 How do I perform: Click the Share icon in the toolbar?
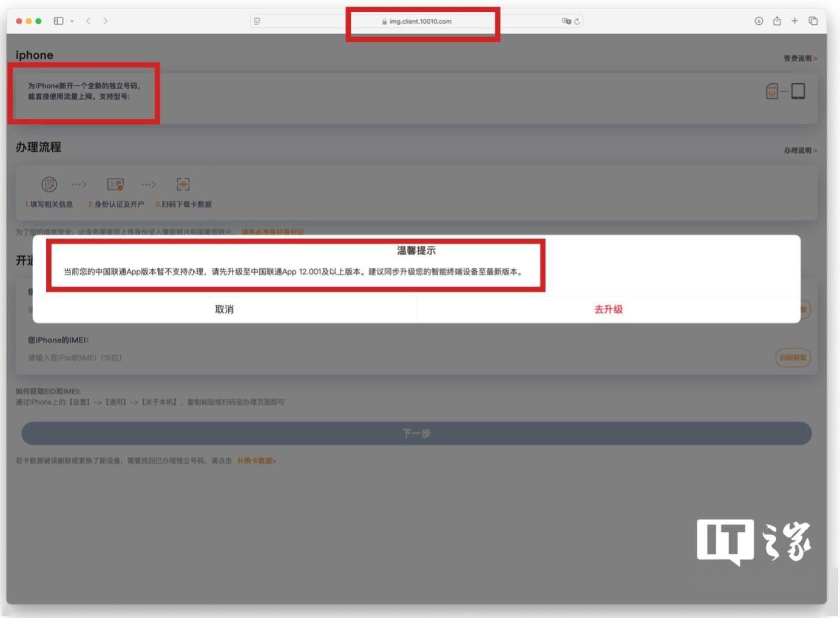pos(777,21)
